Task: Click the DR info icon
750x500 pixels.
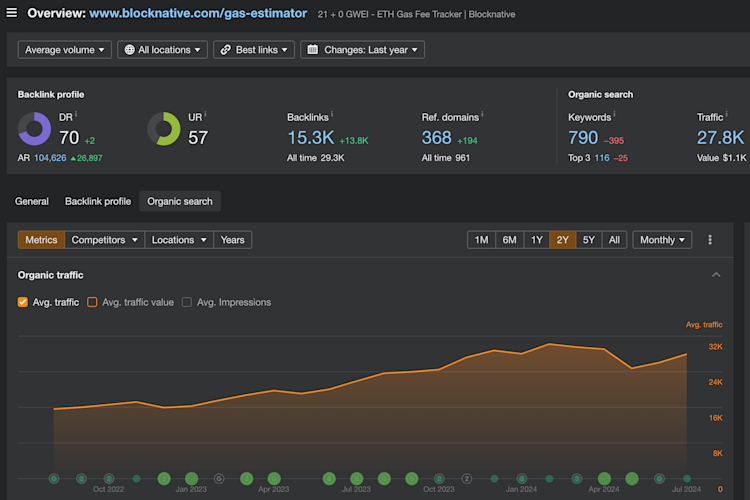Action: 76,114
